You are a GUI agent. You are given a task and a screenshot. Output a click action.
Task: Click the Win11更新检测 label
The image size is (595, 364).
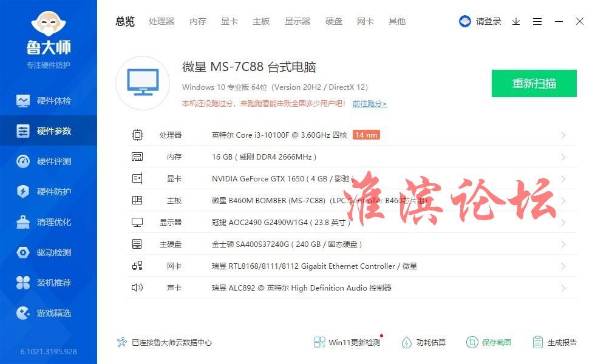point(355,343)
